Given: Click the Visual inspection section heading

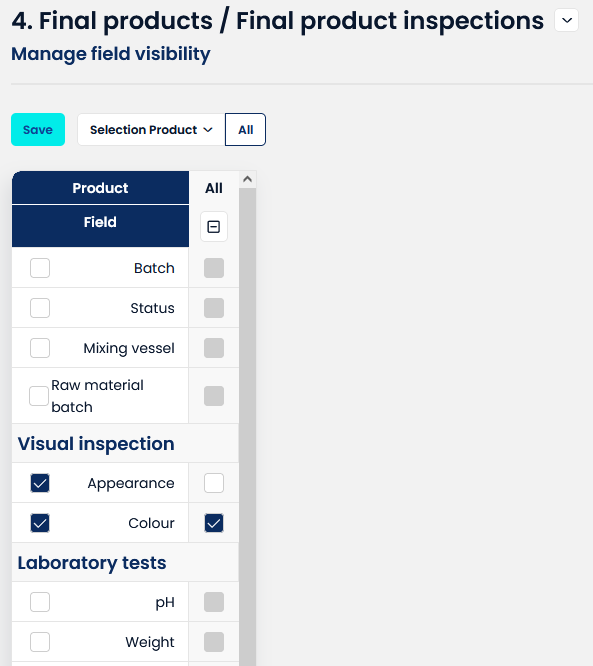Looking at the screenshot, I should pyautogui.click(x=96, y=443).
